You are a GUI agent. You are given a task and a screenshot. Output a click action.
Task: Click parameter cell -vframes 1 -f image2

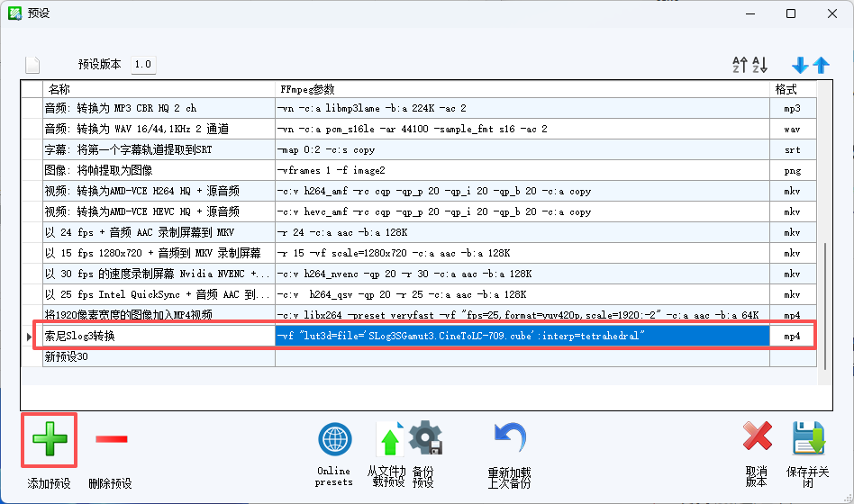pyautogui.click(x=522, y=170)
